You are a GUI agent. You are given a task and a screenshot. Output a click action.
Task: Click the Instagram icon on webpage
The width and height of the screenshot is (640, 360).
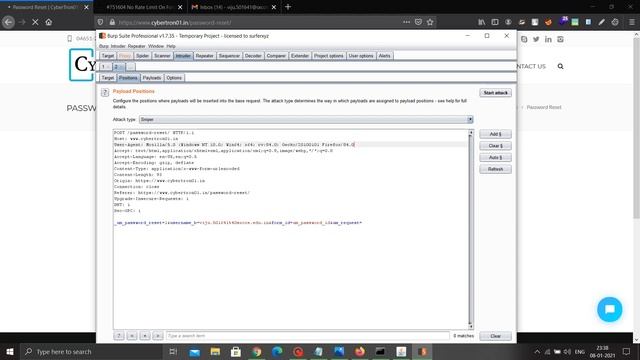tap(560, 39)
